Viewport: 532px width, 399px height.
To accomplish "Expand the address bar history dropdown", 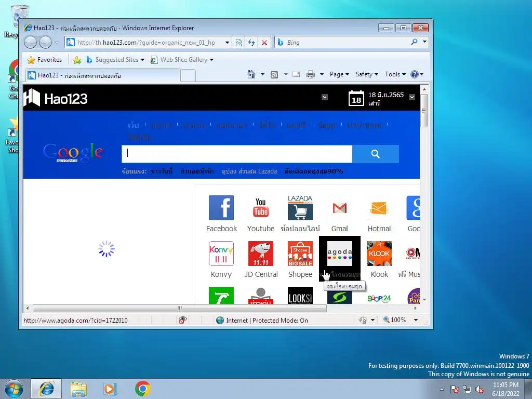I will tap(227, 43).
